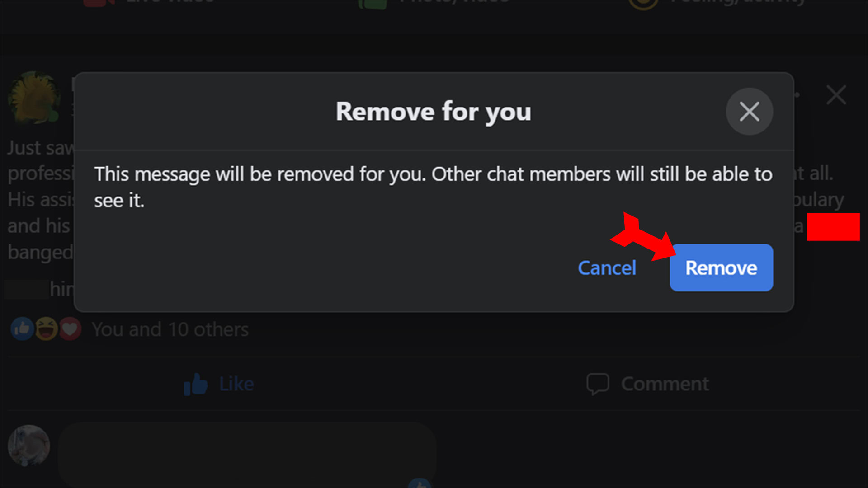Click the dialog message about chat members
Screen dimensions: 868x488
pos(433,187)
